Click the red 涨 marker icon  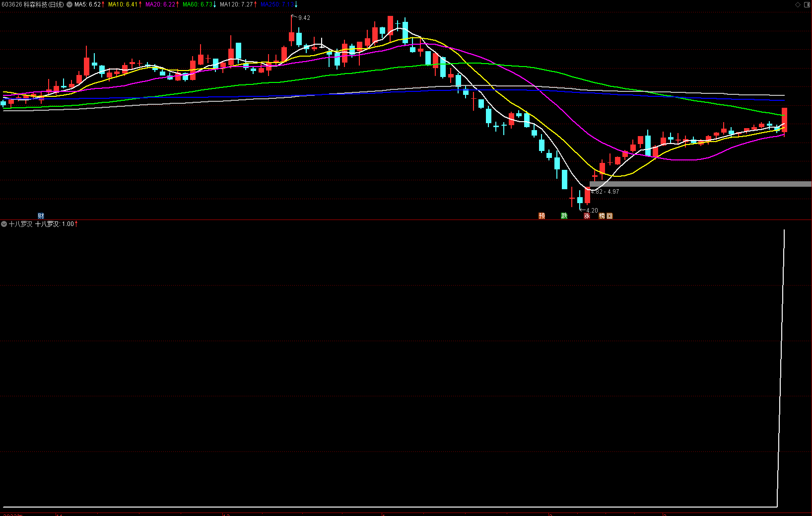click(587, 216)
